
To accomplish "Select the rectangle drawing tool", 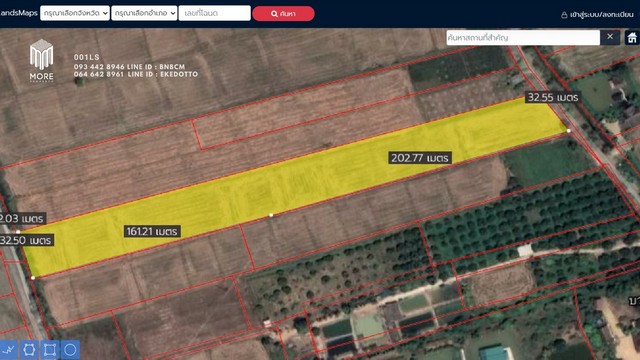I will click(x=49, y=350).
